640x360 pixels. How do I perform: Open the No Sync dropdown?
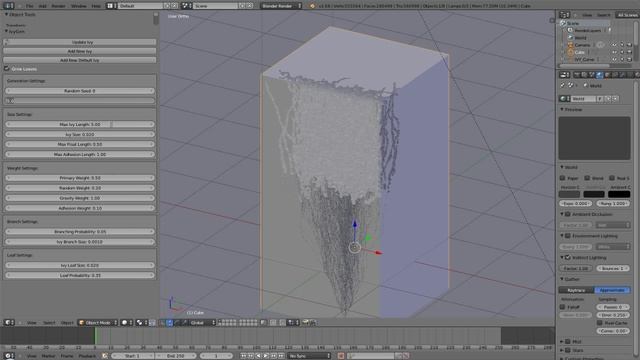(309, 356)
